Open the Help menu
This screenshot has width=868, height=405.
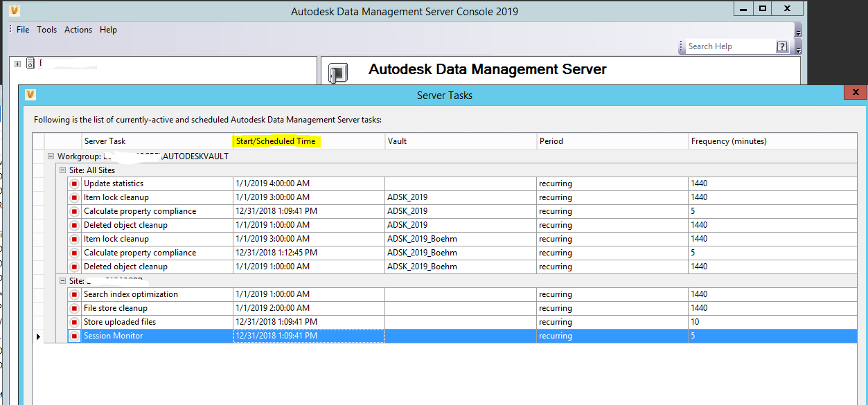pyautogui.click(x=108, y=29)
